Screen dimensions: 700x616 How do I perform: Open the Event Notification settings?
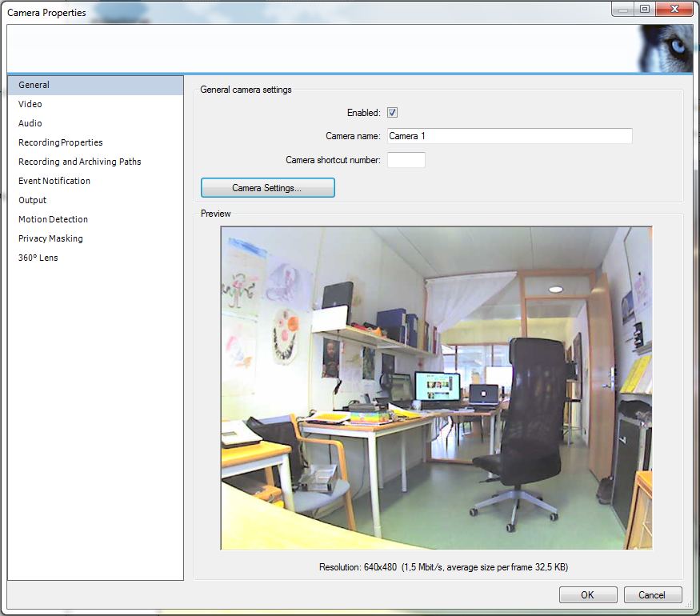pos(54,181)
